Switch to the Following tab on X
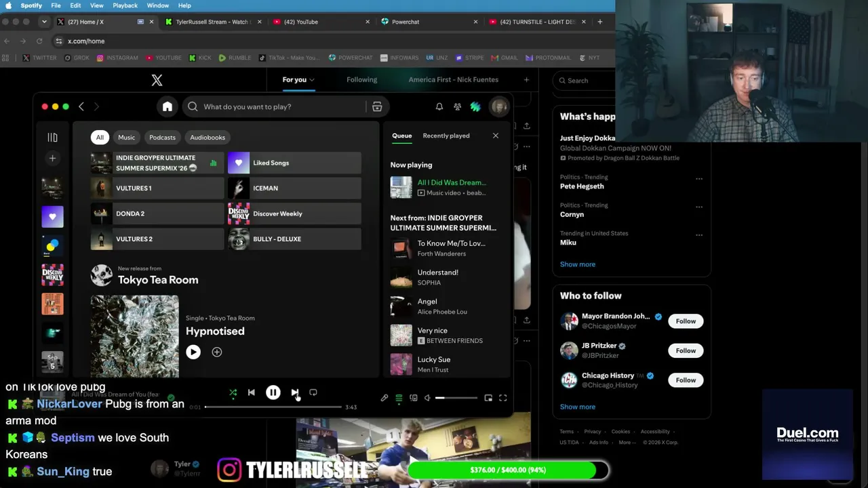The width and height of the screenshot is (868, 488). 362,80
